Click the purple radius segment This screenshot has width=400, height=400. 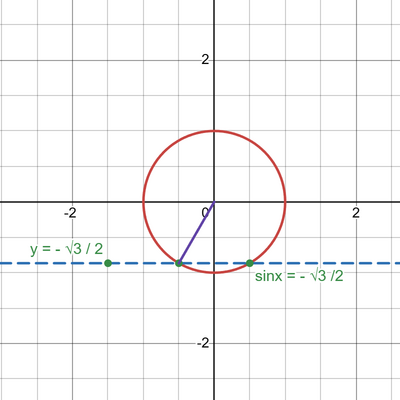click(x=197, y=232)
